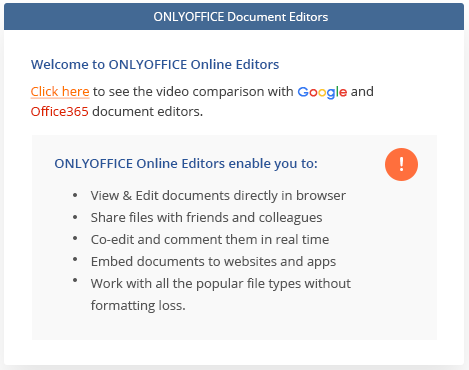
Task: Click the "formatting loss." text line
Action: (x=138, y=306)
